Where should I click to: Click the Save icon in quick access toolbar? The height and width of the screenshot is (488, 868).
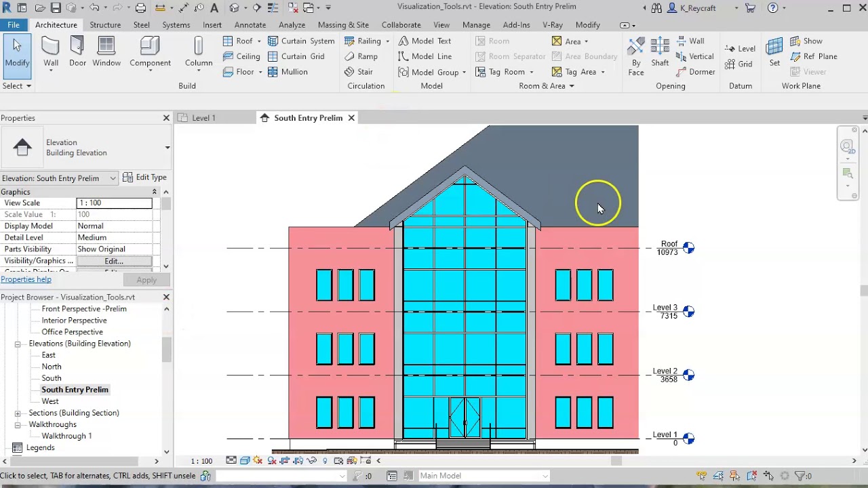pyautogui.click(x=56, y=8)
